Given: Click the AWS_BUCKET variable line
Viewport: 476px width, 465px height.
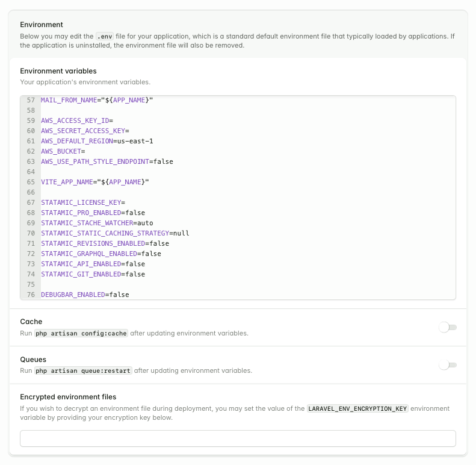Looking at the screenshot, I should (x=63, y=151).
